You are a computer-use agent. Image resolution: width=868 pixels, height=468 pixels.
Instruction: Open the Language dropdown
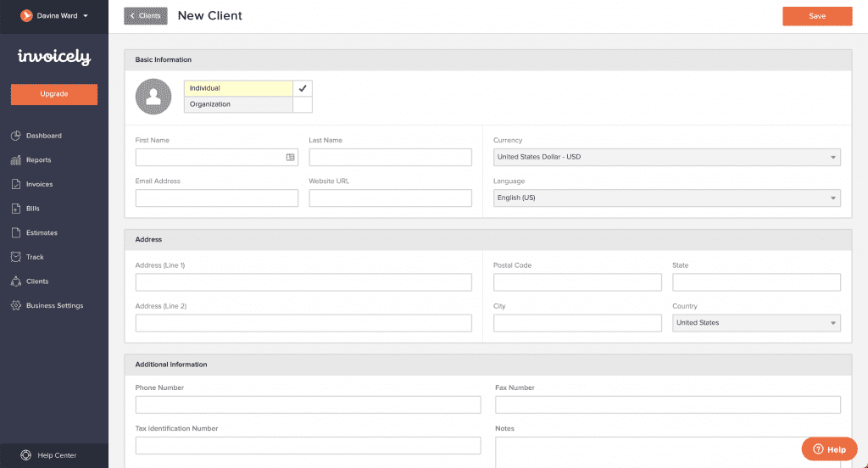point(666,198)
